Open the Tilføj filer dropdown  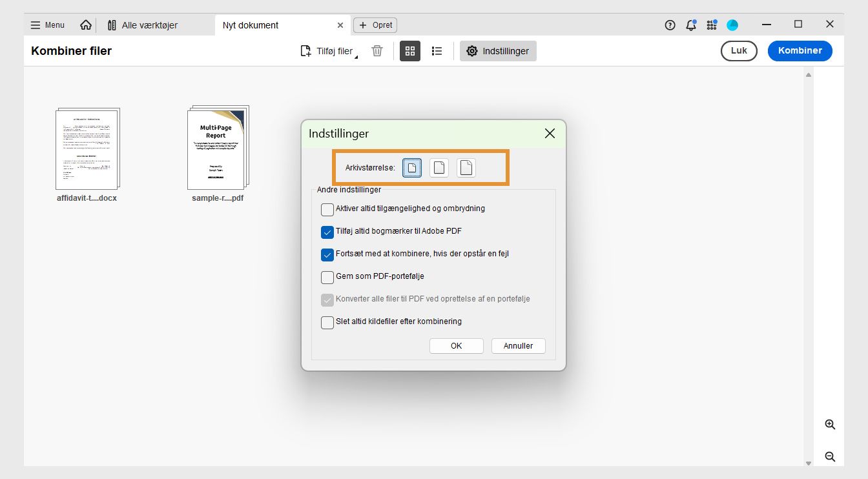329,51
